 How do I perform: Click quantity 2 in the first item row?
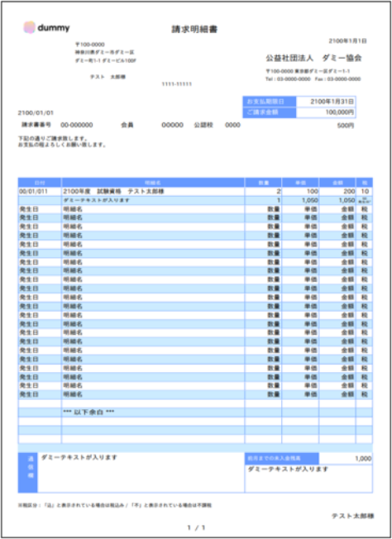coord(279,192)
